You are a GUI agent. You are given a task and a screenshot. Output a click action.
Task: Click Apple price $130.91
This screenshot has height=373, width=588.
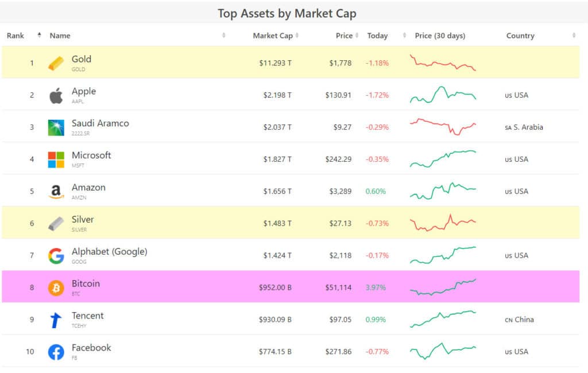point(338,95)
